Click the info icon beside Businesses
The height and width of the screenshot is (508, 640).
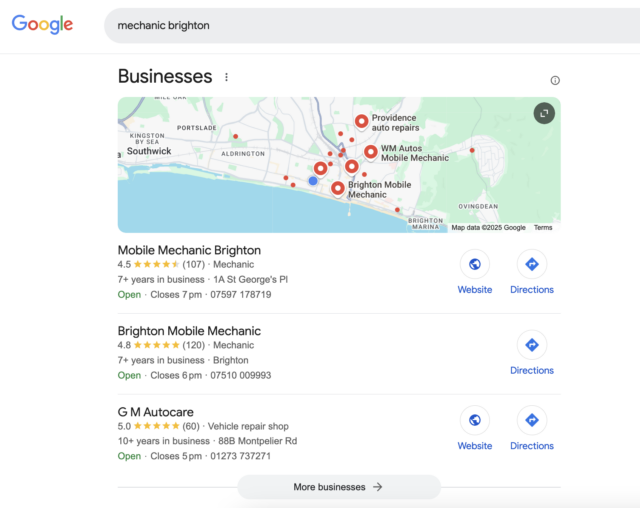pos(555,80)
